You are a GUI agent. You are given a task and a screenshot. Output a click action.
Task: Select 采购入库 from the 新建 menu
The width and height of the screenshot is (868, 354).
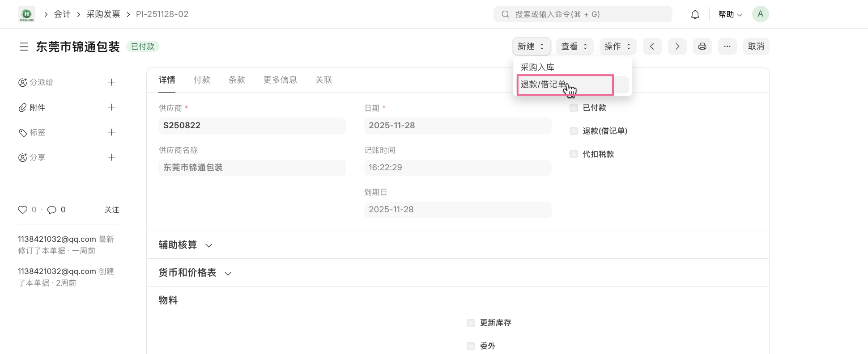click(x=537, y=67)
